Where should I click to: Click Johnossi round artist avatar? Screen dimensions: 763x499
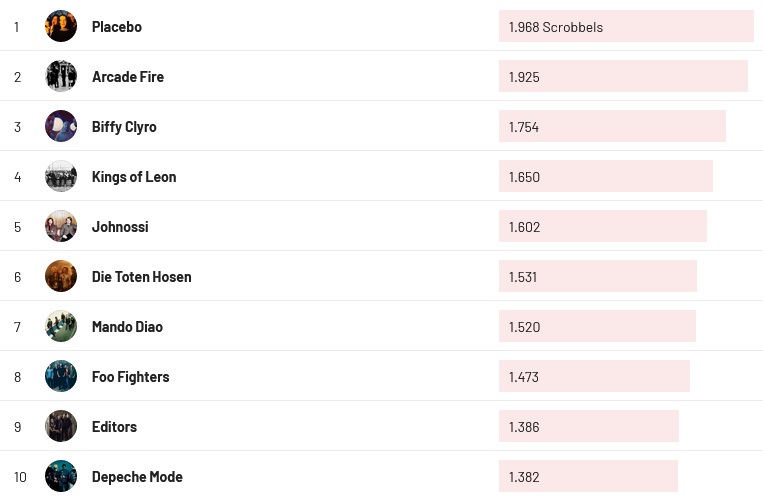pos(61,226)
